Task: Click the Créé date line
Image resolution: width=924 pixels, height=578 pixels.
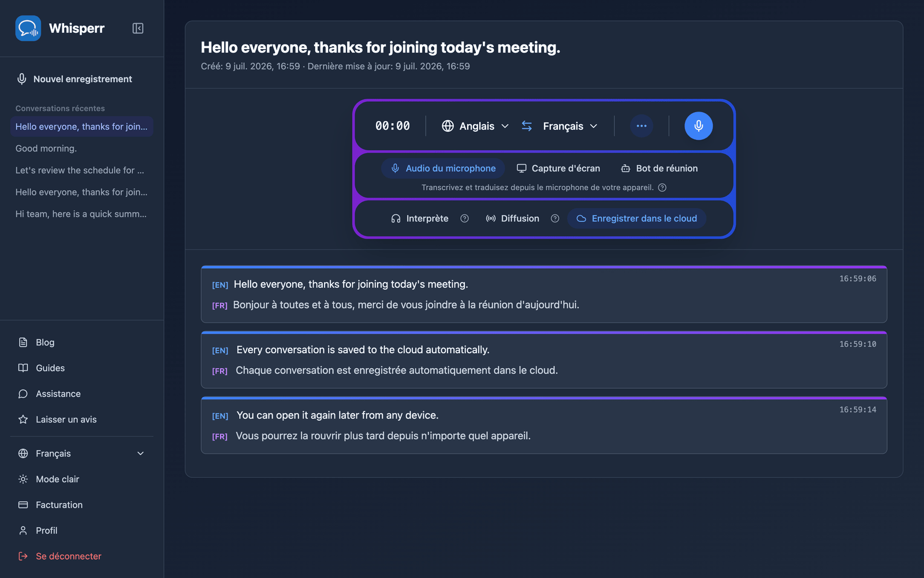Action: point(336,66)
